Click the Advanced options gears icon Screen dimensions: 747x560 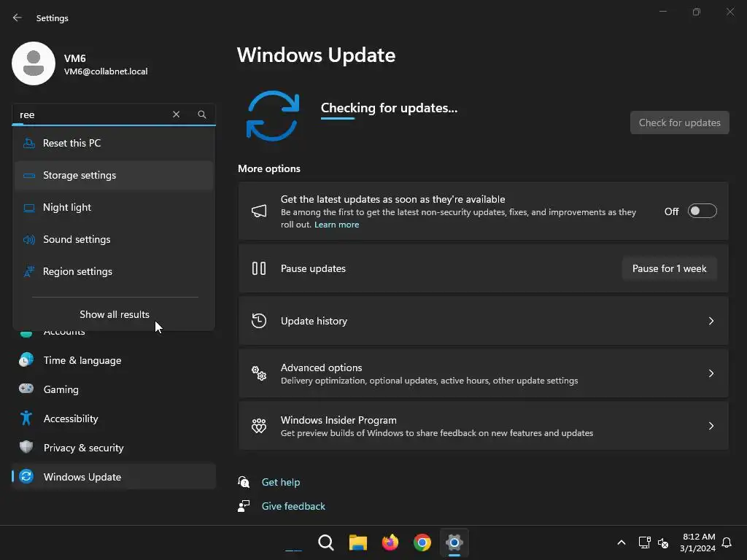(259, 373)
